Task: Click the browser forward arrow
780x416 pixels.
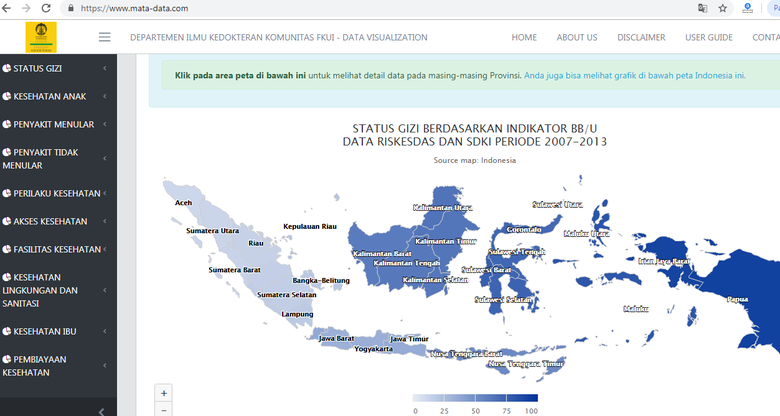Action: coord(26,8)
